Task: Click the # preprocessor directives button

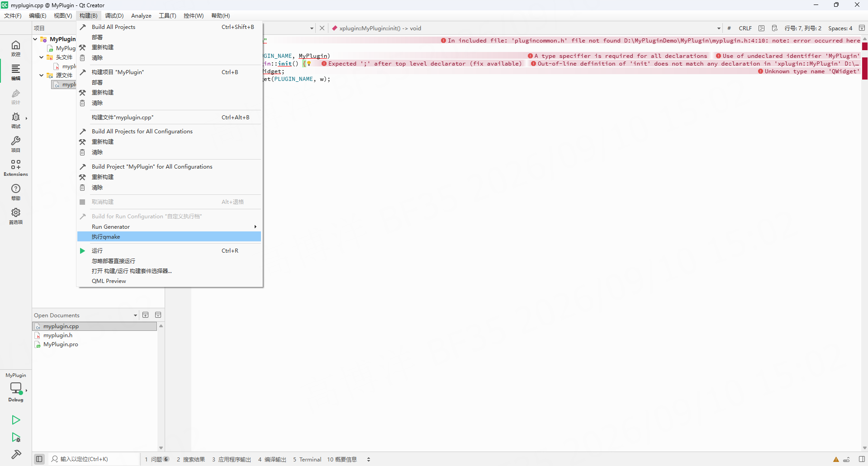Action: (729, 28)
